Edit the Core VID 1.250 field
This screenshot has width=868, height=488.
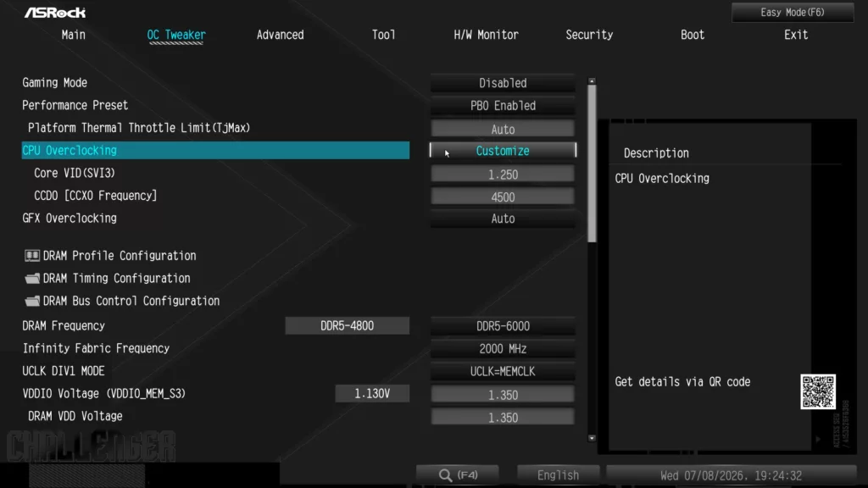tap(503, 175)
